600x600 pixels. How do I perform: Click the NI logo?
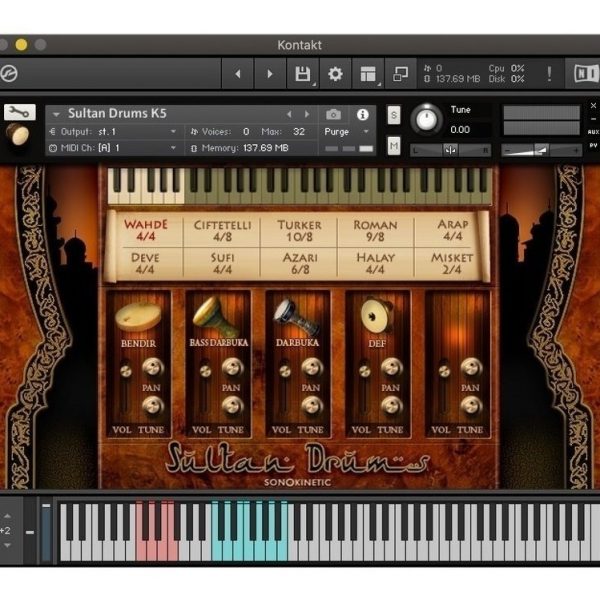[585, 73]
